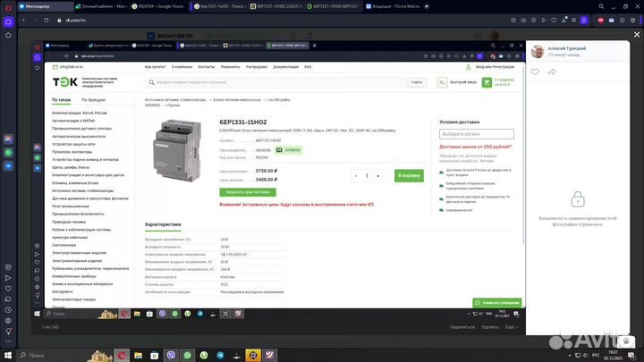Open Алексей Турецкий avatar
Viewport: 644px width, 362px height.
(538, 51)
